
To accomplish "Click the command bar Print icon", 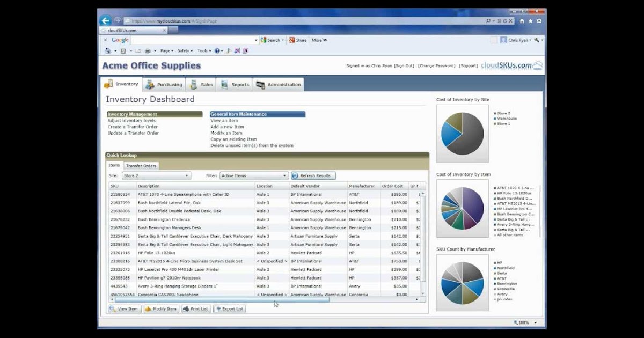I will 148,51.
